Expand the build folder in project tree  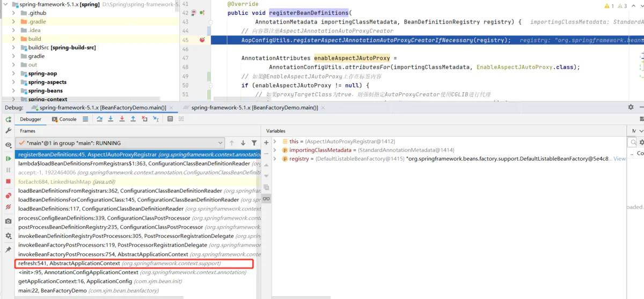pyautogui.click(x=13, y=39)
